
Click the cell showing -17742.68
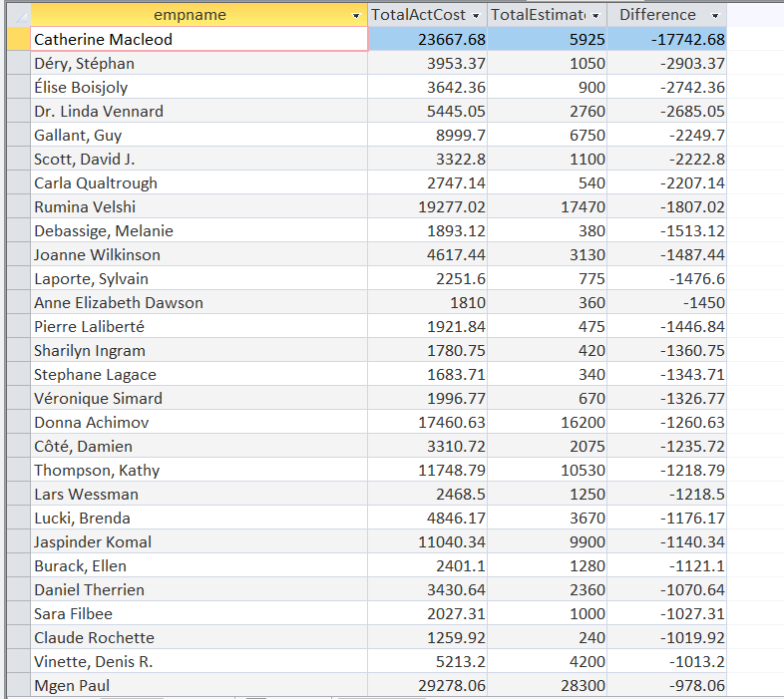pos(667,39)
